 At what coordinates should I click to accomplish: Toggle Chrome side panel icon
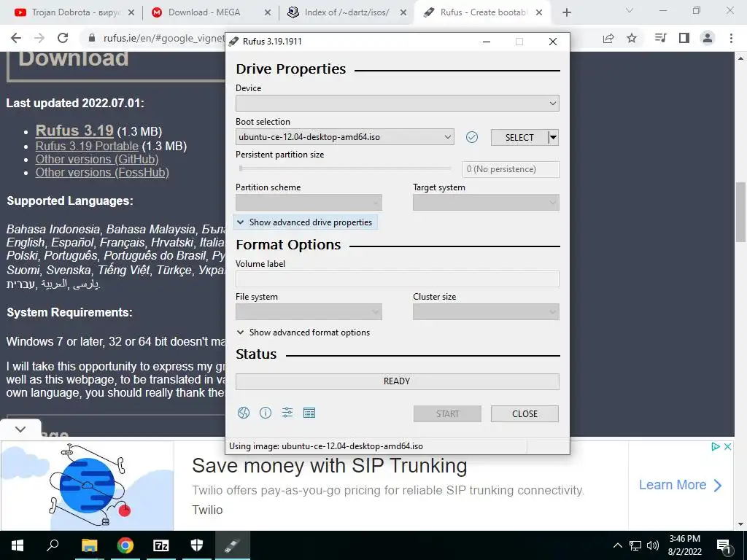[x=684, y=38]
